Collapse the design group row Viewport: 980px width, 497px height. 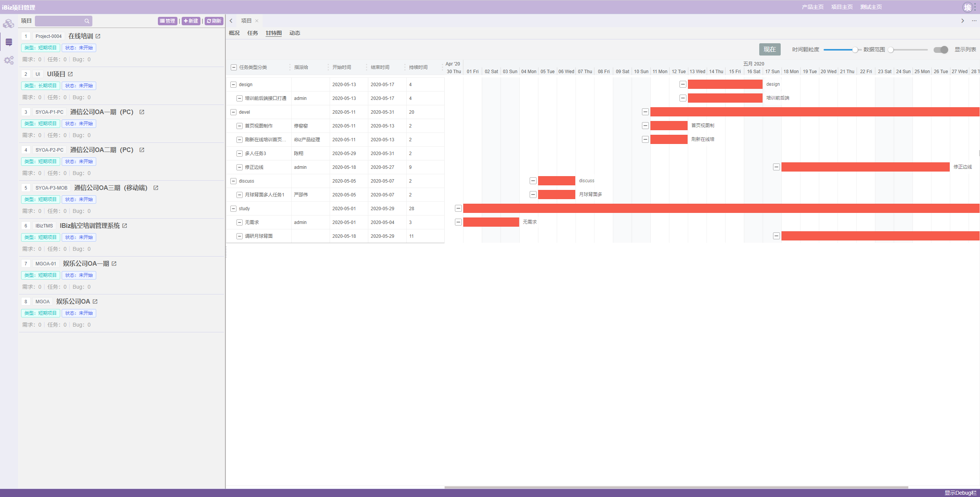[x=233, y=85]
